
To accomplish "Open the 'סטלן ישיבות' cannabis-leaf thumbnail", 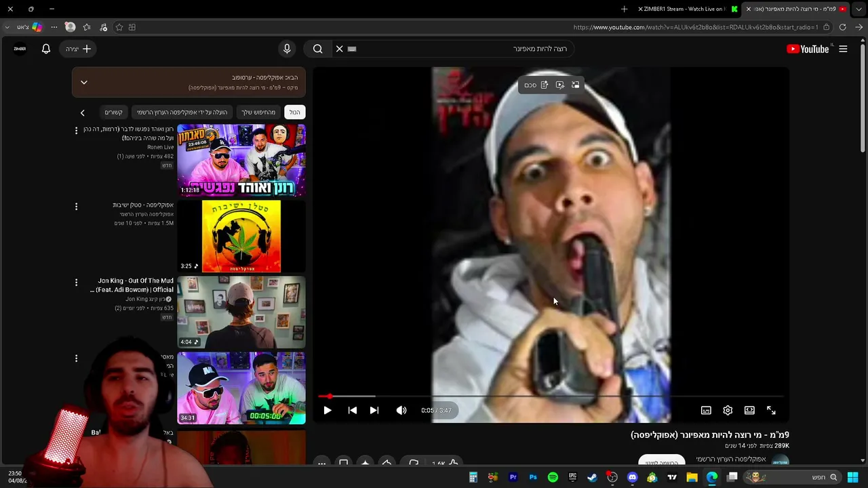I will pyautogui.click(x=241, y=236).
